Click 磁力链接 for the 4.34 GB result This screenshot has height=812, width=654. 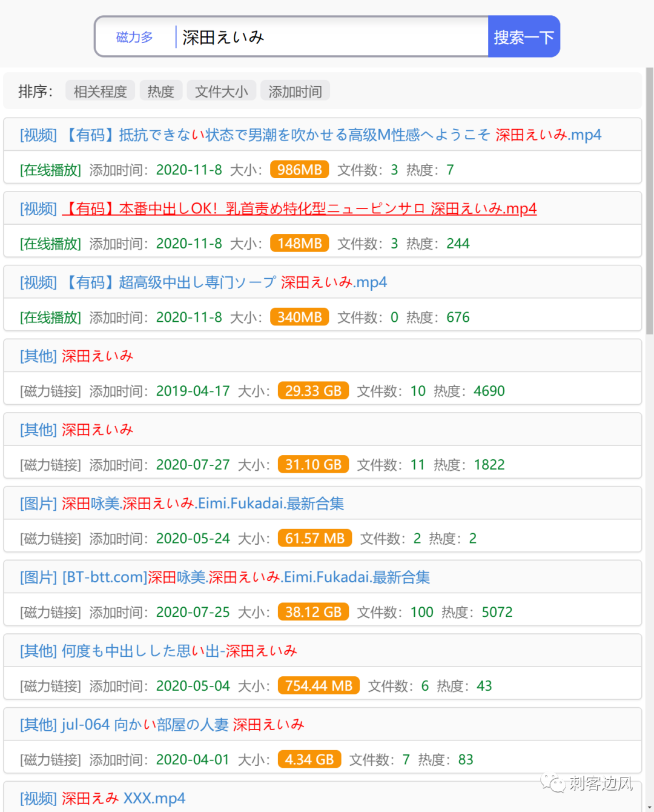[50, 760]
